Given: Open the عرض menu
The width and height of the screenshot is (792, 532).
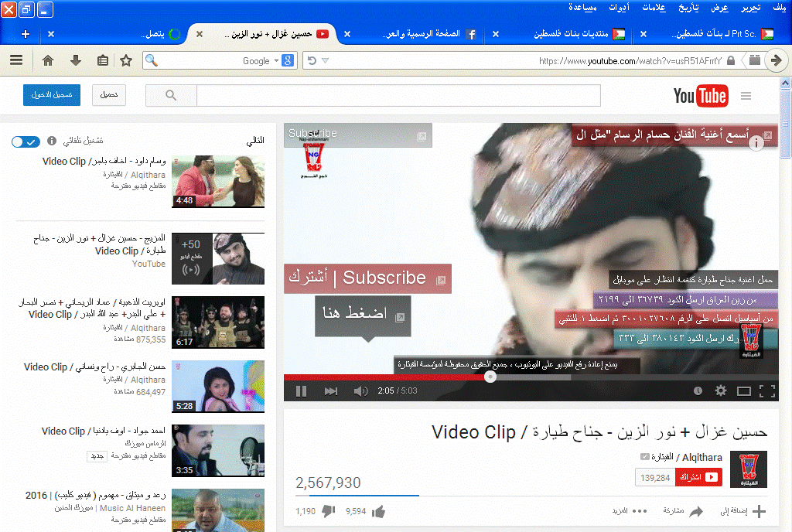Looking at the screenshot, I should 720,8.
